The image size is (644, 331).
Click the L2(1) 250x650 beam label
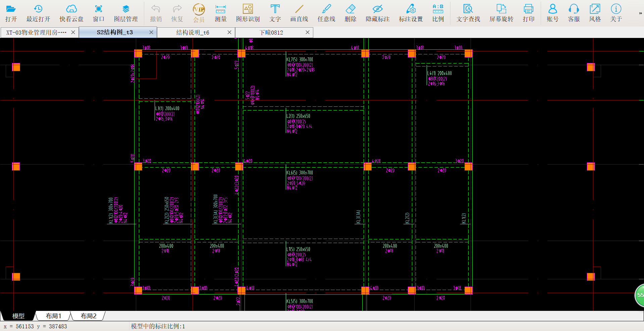tap(298, 116)
